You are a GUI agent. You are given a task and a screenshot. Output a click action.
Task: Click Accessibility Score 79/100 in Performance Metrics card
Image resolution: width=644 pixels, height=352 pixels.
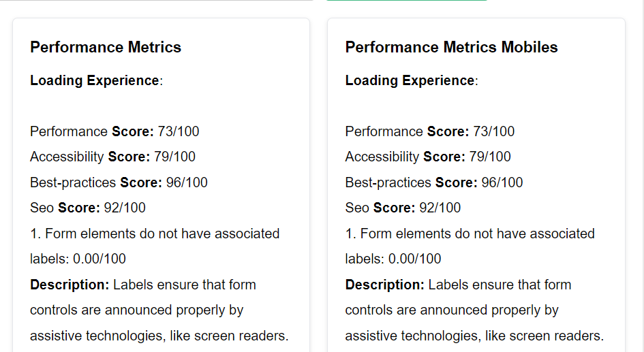pos(112,157)
